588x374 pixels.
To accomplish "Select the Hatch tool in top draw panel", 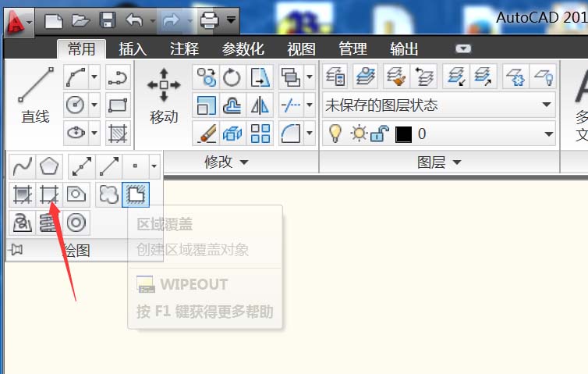I will [118, 133].
